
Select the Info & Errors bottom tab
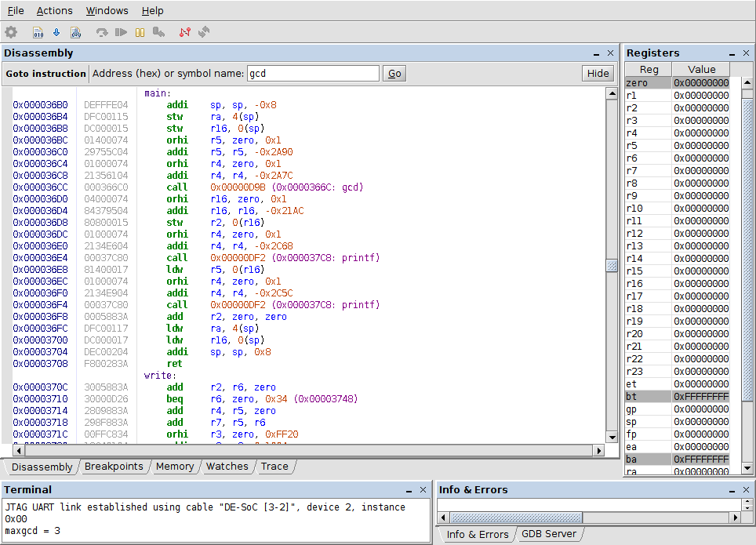[x=478, y=534]
